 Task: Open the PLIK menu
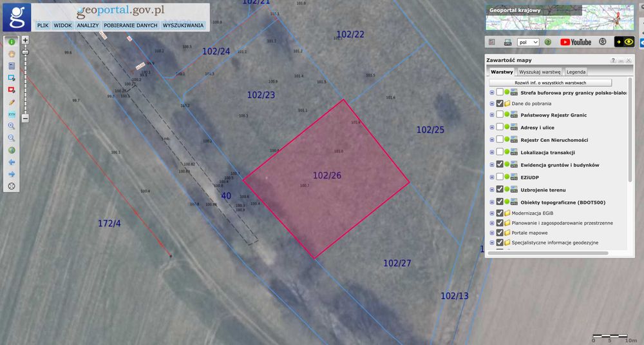(43, 25)
